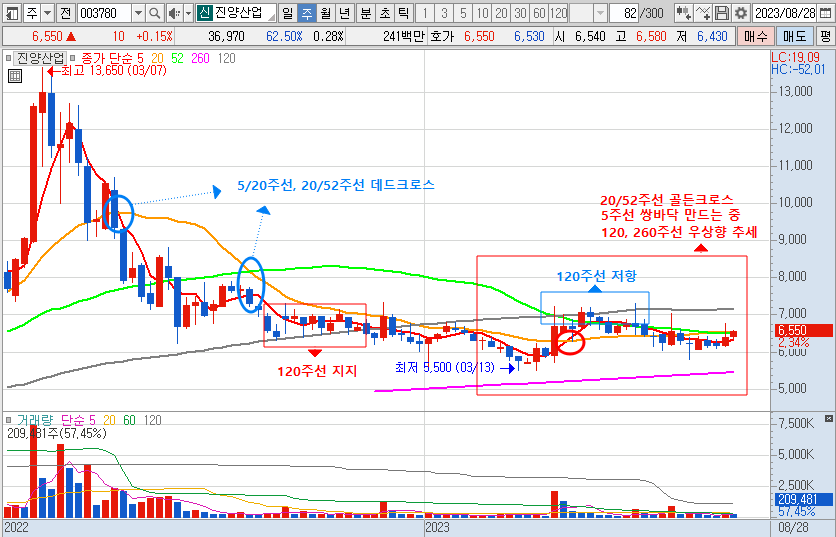
Task: Switch to second (초) chart
Action: tap(385, 13)
